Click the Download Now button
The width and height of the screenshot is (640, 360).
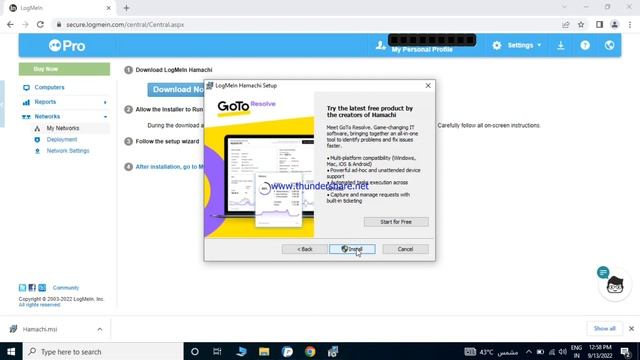click(x=176, y=89)
